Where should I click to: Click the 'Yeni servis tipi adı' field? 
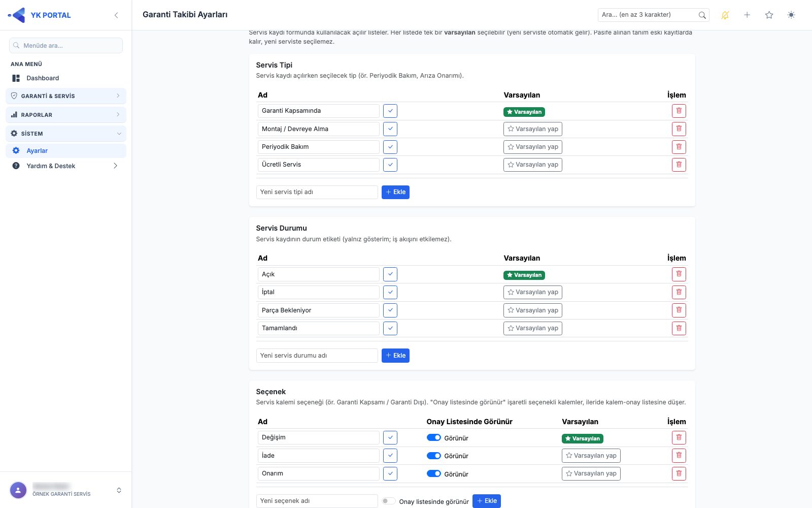317,192
